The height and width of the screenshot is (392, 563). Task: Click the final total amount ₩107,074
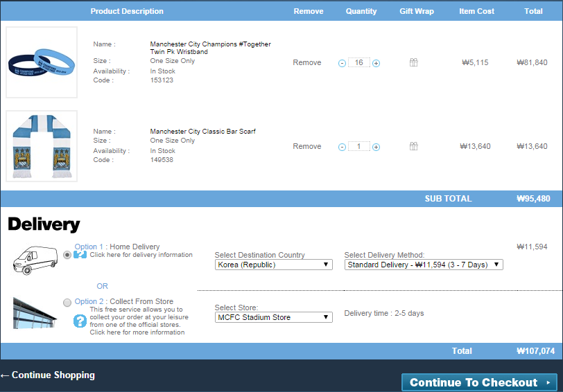coord(535,351)
